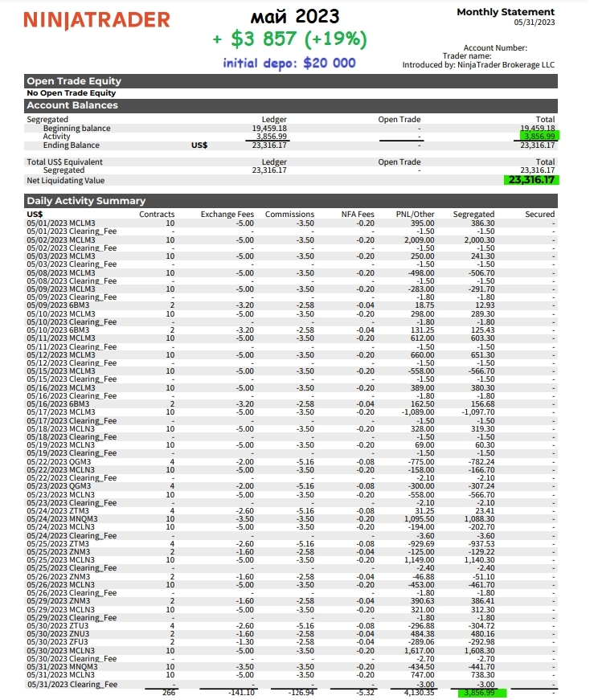Image resolution: width=594 pixels, height=700 pixels.
Task: Click the Secured column header
Action: pos(539,215)
